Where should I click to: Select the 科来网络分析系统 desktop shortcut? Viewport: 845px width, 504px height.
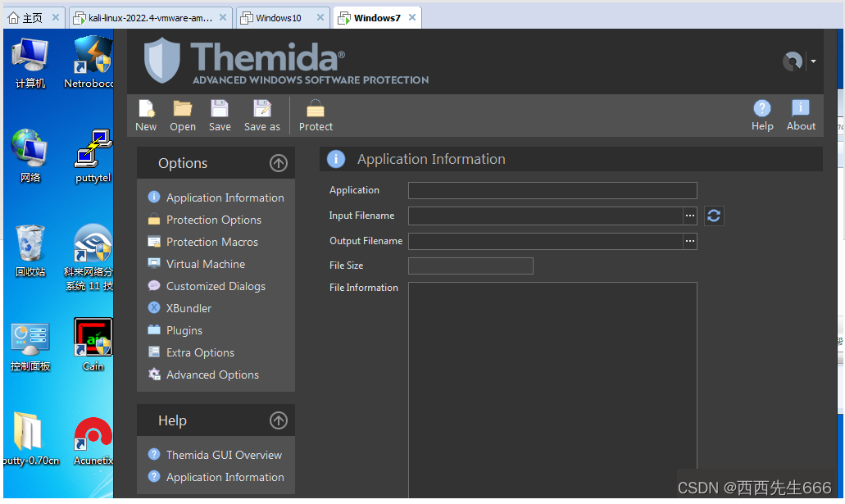click(x=89, y=257)
